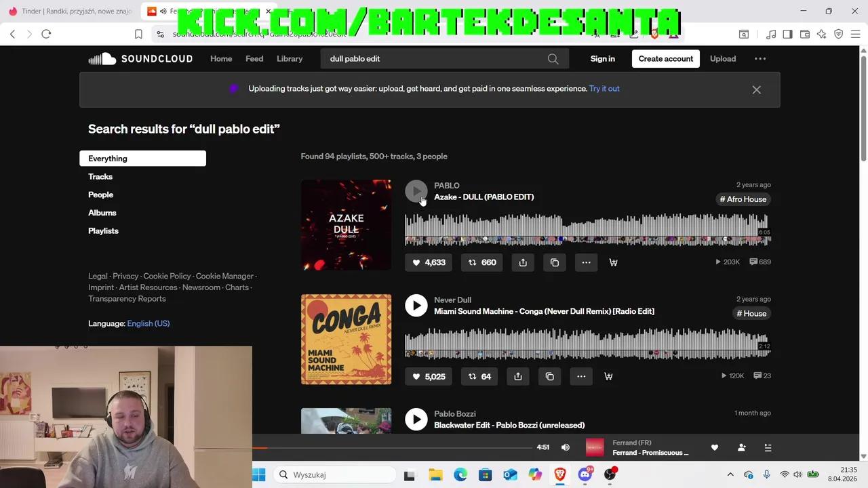Open the House tag on Conga track
868x488 pixels.
coord(751,314)
